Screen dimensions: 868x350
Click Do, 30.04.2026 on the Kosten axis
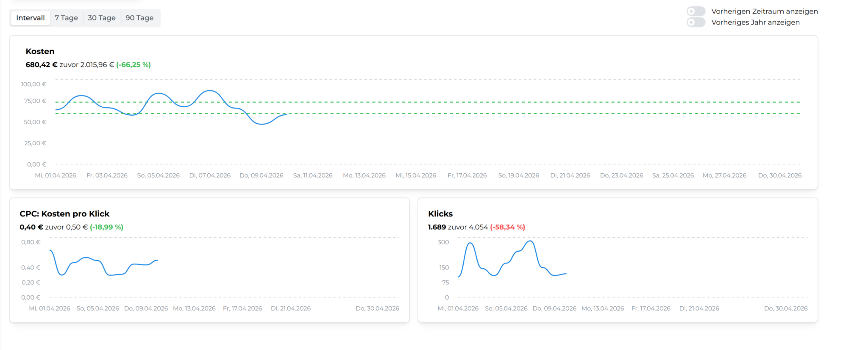click(780, 175)
